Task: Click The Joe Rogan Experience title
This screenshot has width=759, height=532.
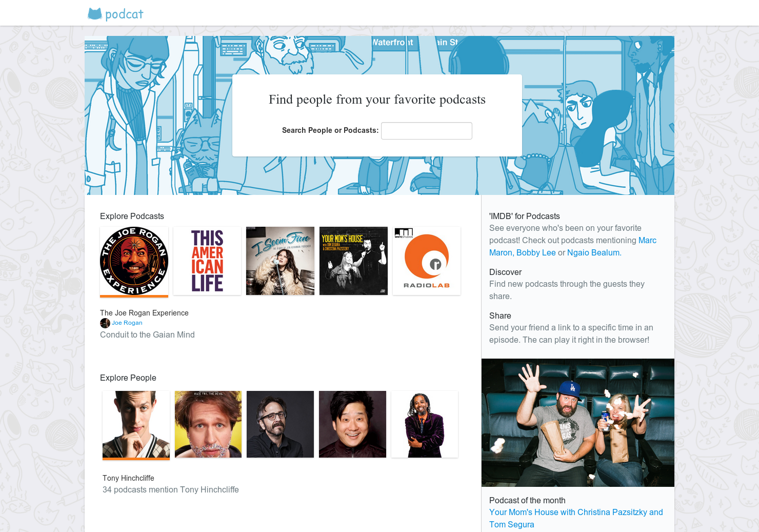Action: coord(144,313)
